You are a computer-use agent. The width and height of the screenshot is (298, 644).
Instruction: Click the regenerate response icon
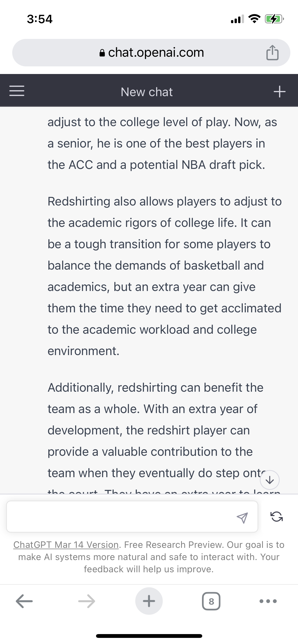click(276, 517)
